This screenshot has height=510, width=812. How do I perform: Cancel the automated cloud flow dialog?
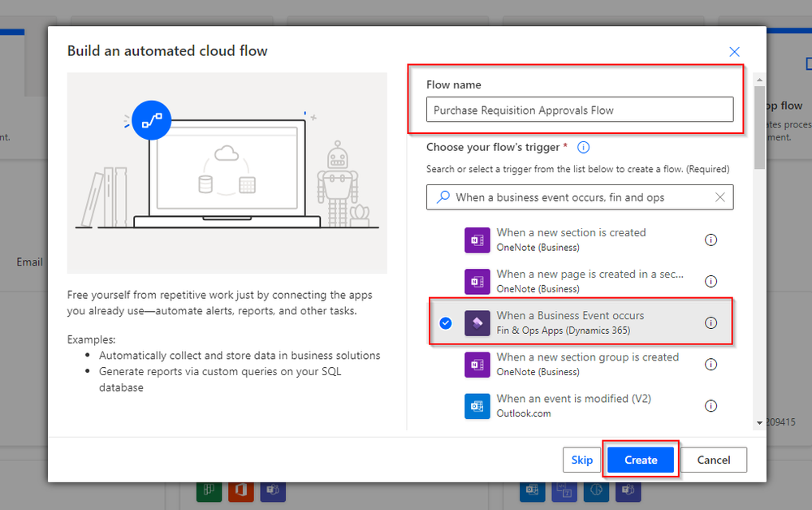tap(713, 460)
